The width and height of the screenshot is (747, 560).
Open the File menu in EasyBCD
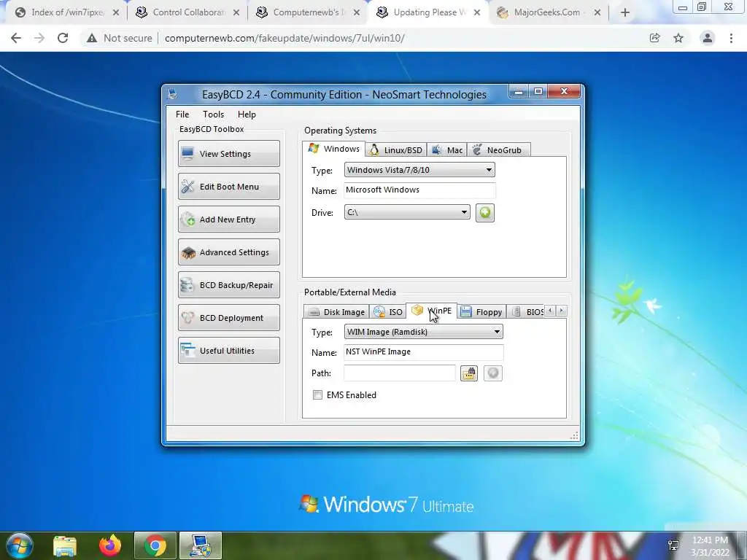(x=182, y=114)
